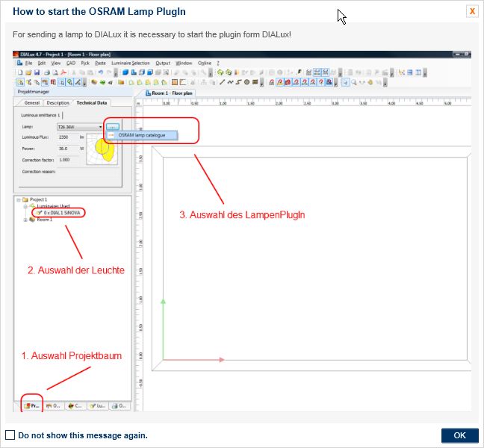The width and height of the screenshot is (484, 448).
Task: Click the Correction reason field
Action: (87, 172)
